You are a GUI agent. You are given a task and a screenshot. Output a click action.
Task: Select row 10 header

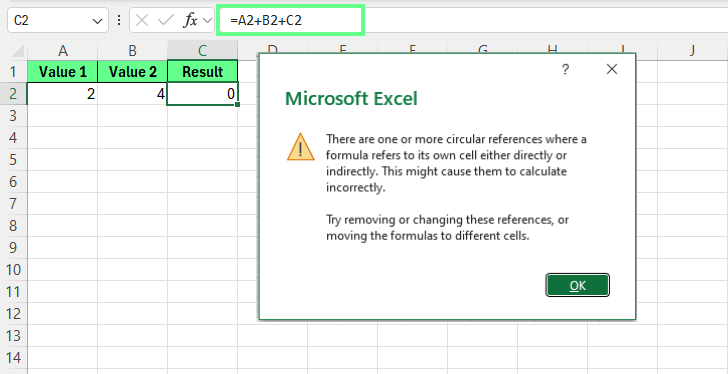[13, 270]
